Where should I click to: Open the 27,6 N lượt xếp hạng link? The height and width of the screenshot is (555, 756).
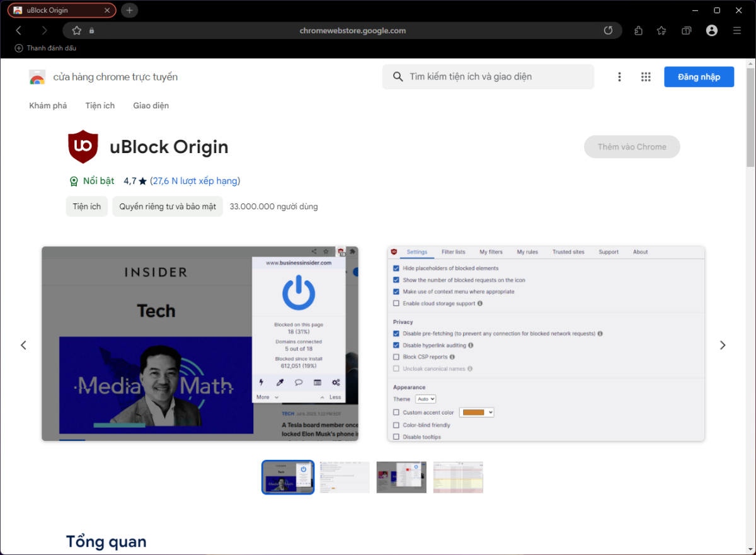pyautogui.click(x=195, y=181)
